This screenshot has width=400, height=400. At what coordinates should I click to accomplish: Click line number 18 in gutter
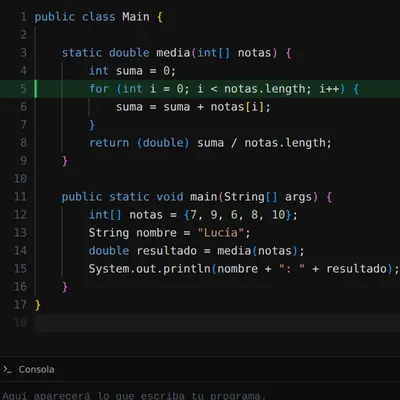20,323
